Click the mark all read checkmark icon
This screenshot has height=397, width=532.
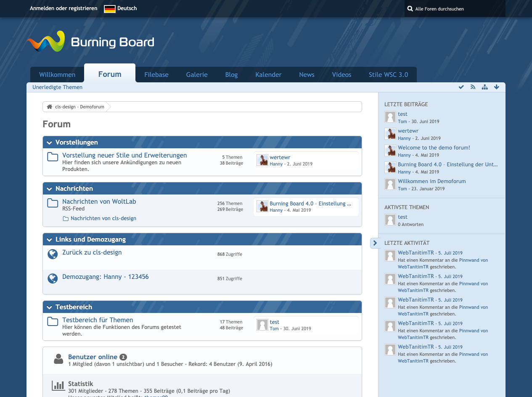pyautogui.click(x=461, y=87)
